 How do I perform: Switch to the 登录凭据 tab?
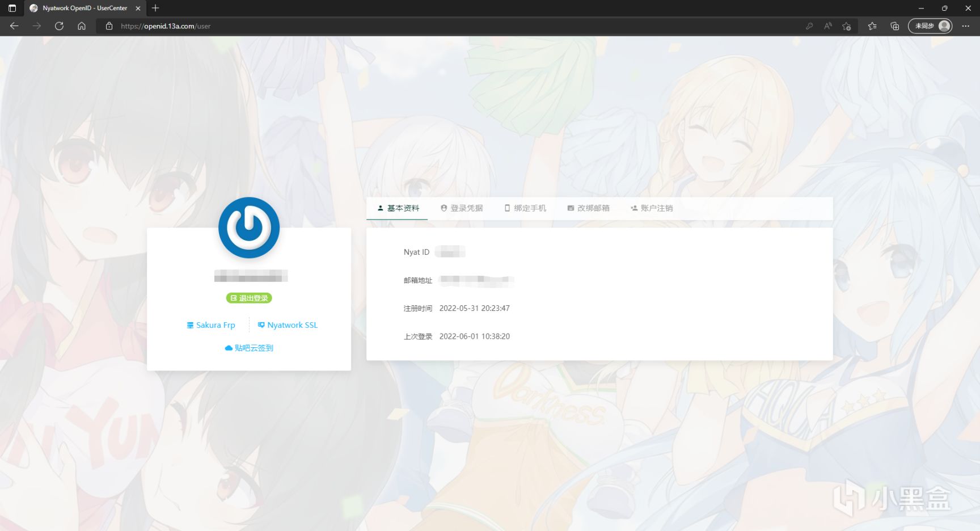462,208
